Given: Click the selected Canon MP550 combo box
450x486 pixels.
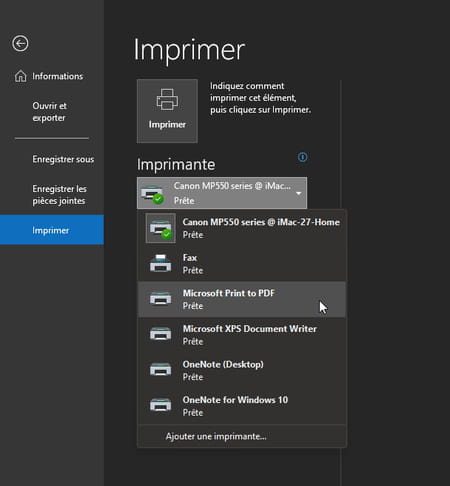Looking at the screenshot, I should click(222, 193).
